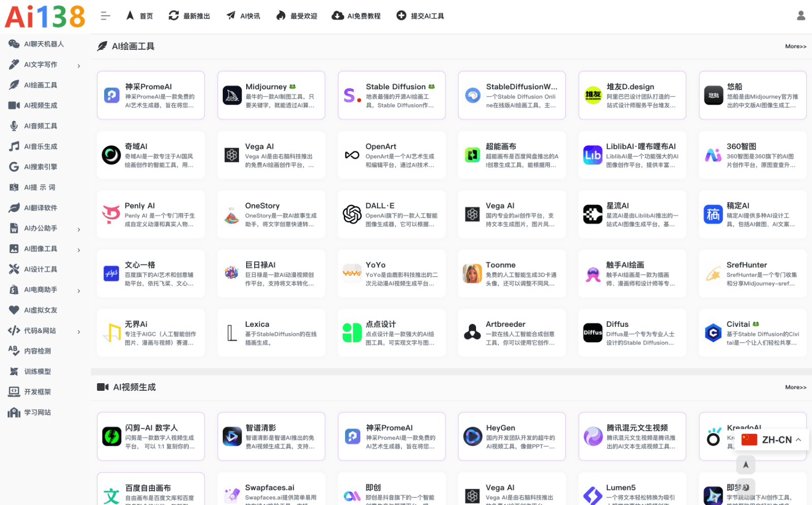Expand the AI电商助手 sidebar submenu arrow
812x505 pixels.
(x=79, y=291)
